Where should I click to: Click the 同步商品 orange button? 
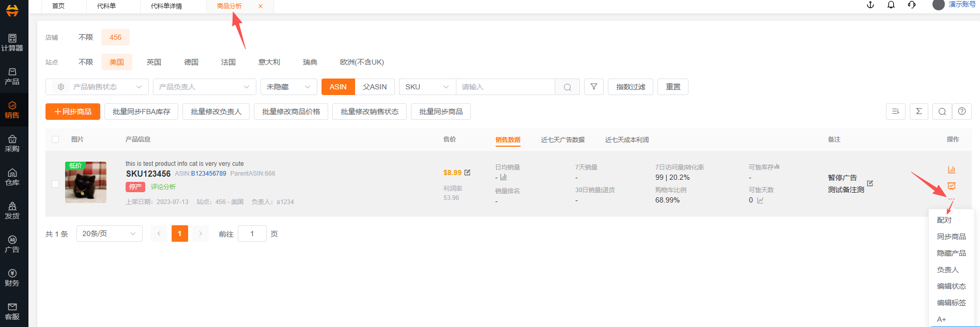(x=73, y=112)
